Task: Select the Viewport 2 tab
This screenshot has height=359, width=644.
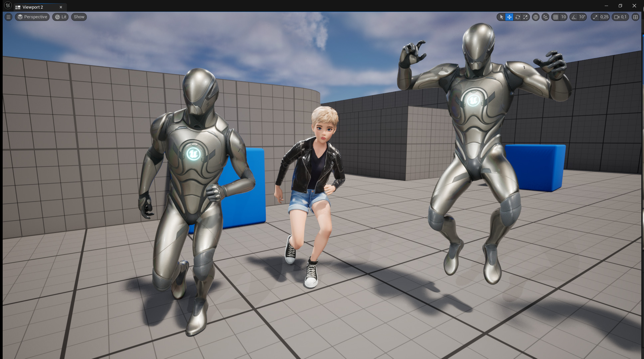Action: [x=33, y=7]
